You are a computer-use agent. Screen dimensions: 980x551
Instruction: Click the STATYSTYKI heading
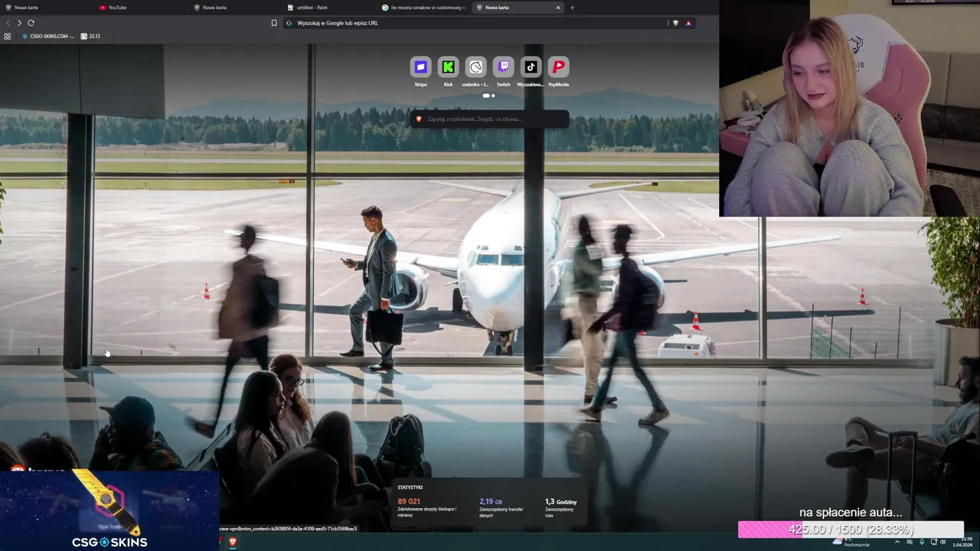click(410, 487)
